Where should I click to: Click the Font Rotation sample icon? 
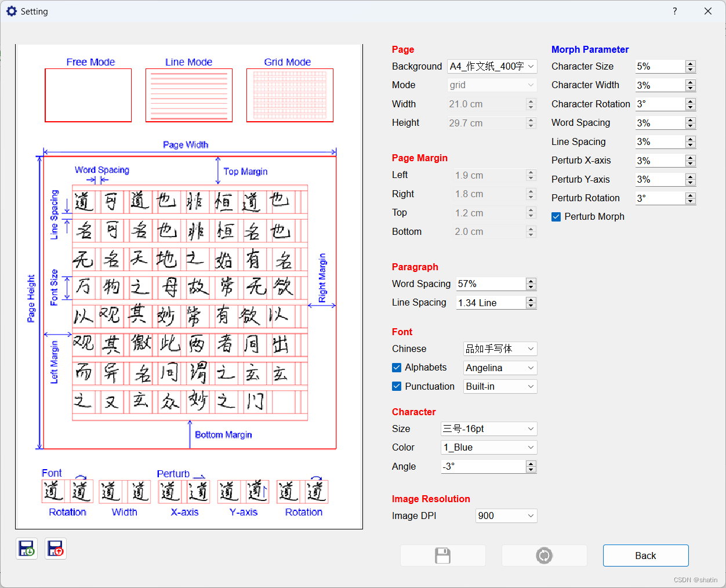point(68,492)
